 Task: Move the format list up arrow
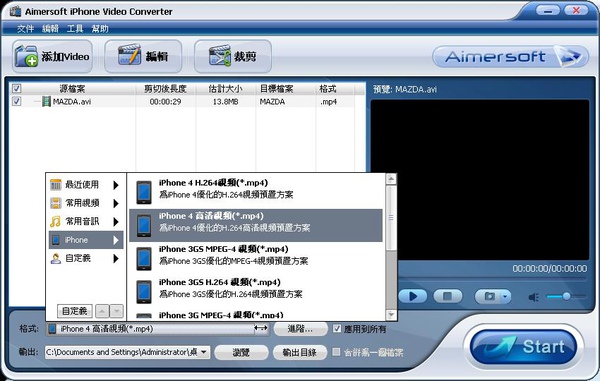[x=102, y=311]
